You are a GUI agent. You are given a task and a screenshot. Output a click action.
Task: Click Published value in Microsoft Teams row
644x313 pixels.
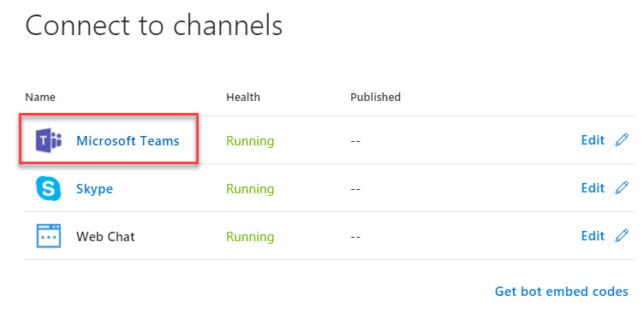(355, 141)
